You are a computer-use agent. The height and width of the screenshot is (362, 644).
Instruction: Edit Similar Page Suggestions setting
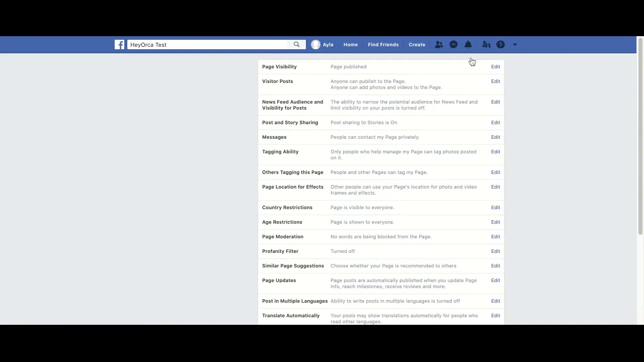pos(496,266)
